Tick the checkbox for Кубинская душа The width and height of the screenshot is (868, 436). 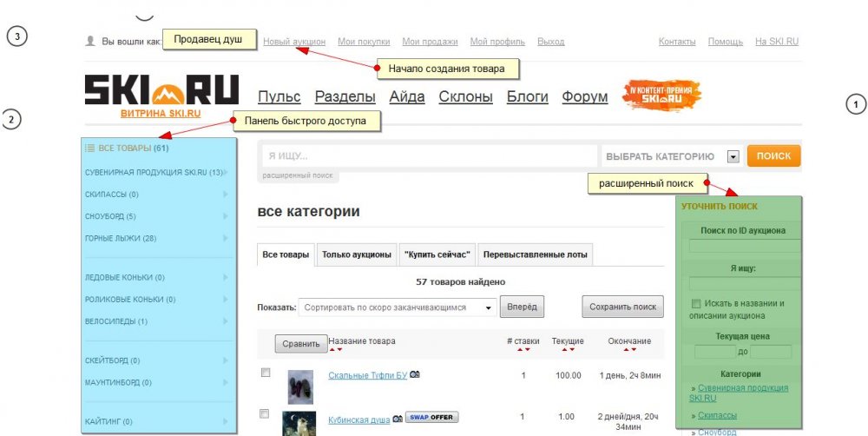pyautogui.click(x=266, y=414)
